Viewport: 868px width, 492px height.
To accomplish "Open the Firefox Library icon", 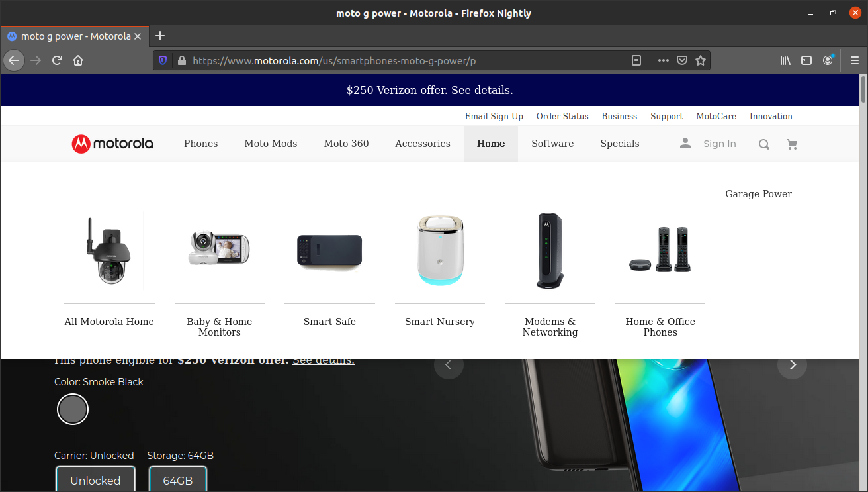I will (785, 60).
